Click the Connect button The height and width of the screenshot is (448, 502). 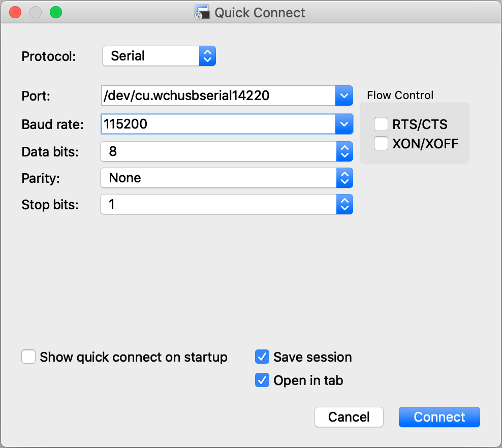pos(440,417)
